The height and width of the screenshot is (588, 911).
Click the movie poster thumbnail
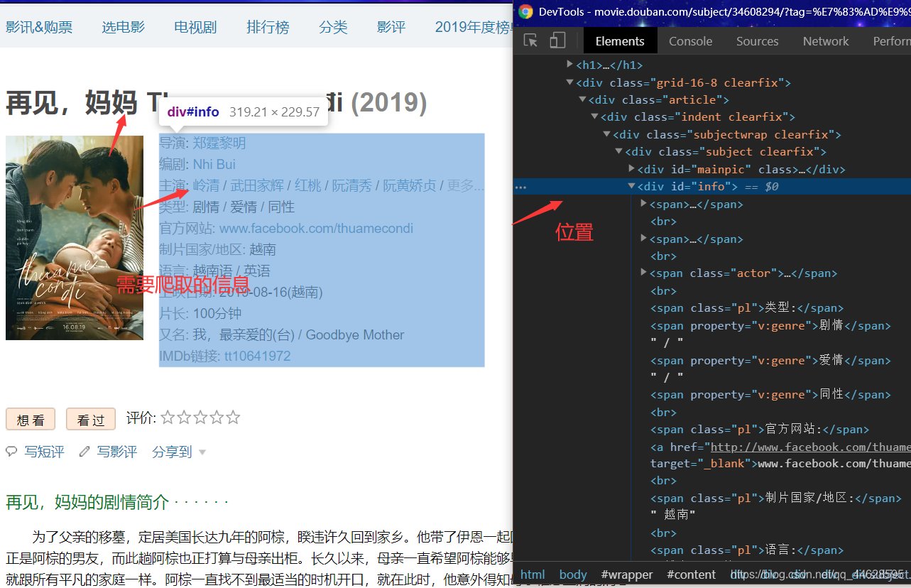pyautogui.click(x=75, y=238)
